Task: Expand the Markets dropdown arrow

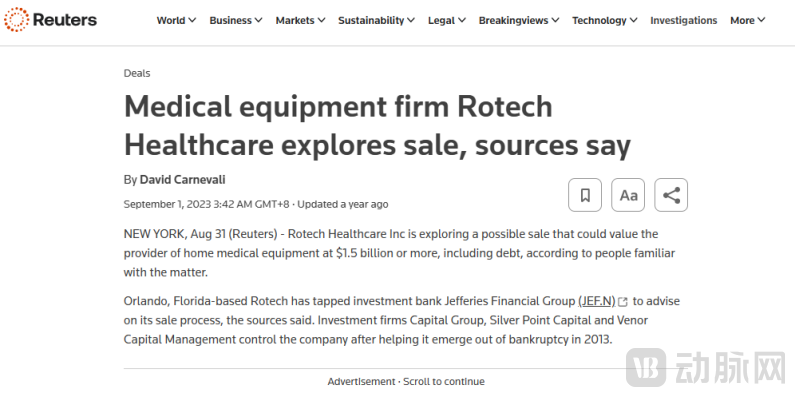Action: tap(321, 20)
